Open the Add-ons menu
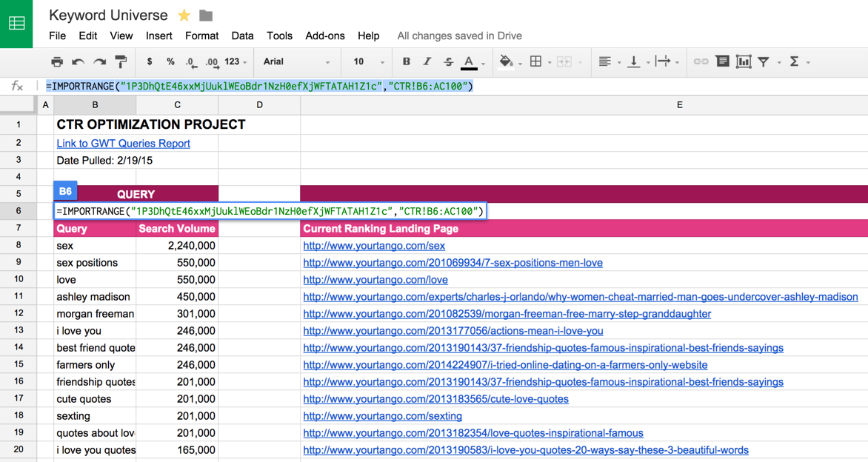This screenshot has height=462, width=868. pos(324,36)
